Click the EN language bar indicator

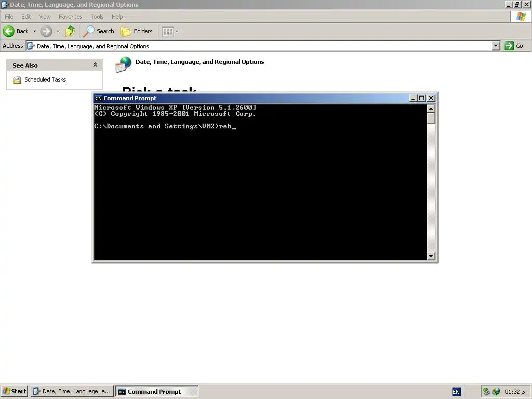(x=456, y=392)
